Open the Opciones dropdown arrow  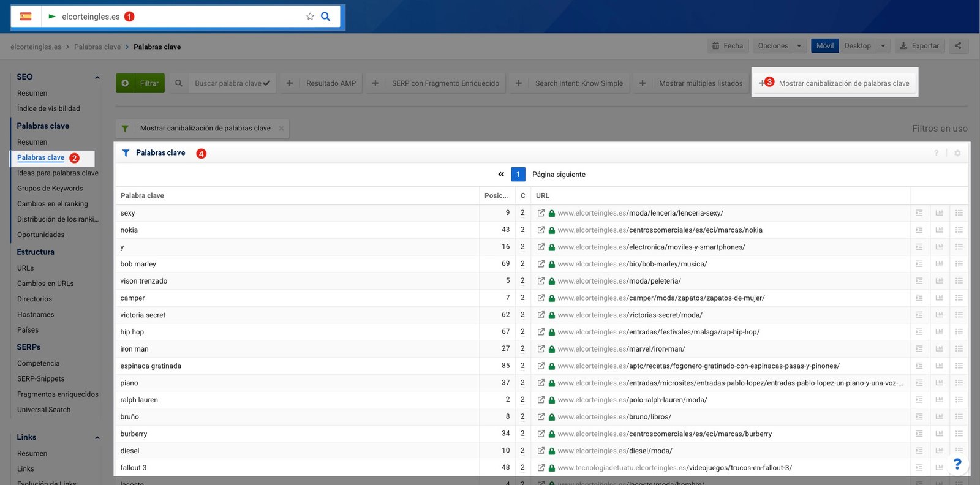(x=799, y=46)
